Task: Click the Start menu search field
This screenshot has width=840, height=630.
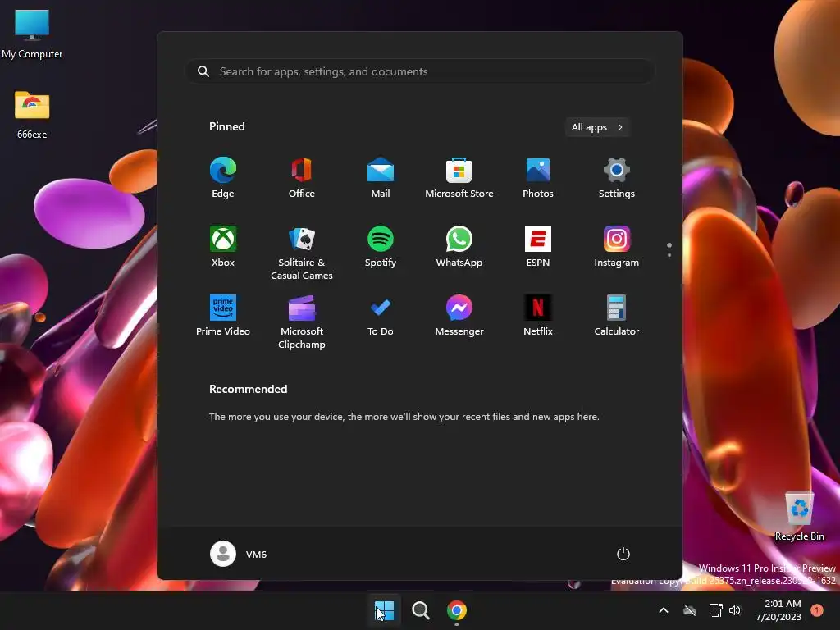Action: tap(420, 72)
